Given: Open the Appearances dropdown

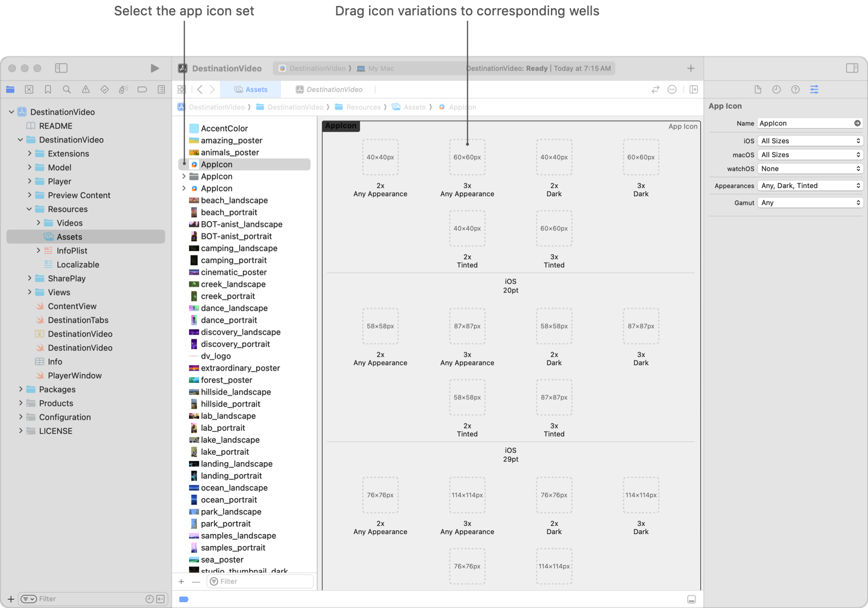Looking at the screenshot, I should [810, 186].
